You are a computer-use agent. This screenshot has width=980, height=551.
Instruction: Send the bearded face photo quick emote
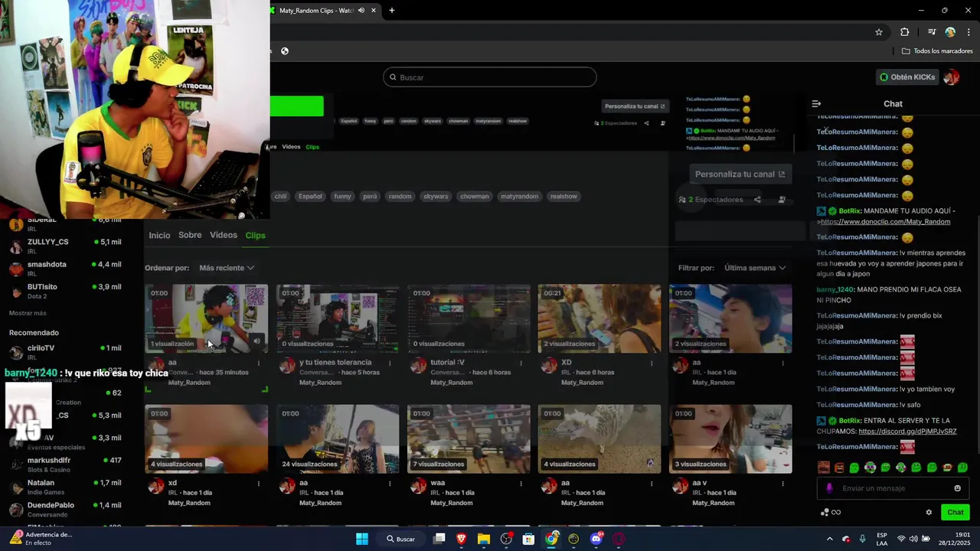pos(823,468)
